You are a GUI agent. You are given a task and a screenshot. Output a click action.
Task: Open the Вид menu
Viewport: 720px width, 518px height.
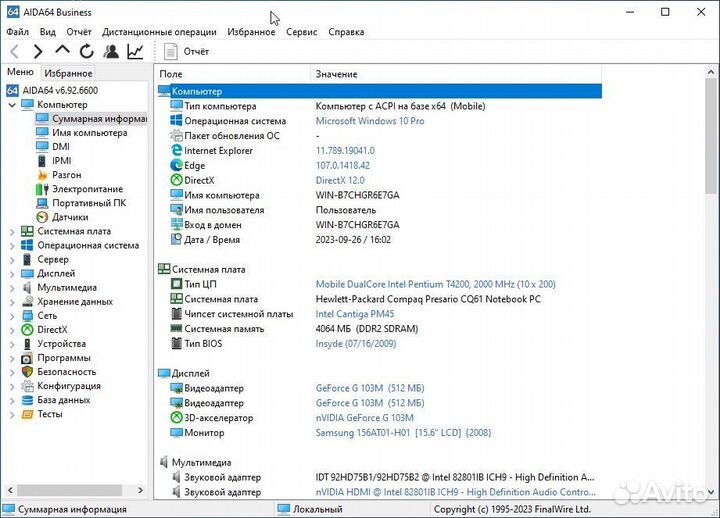[48, 32]
